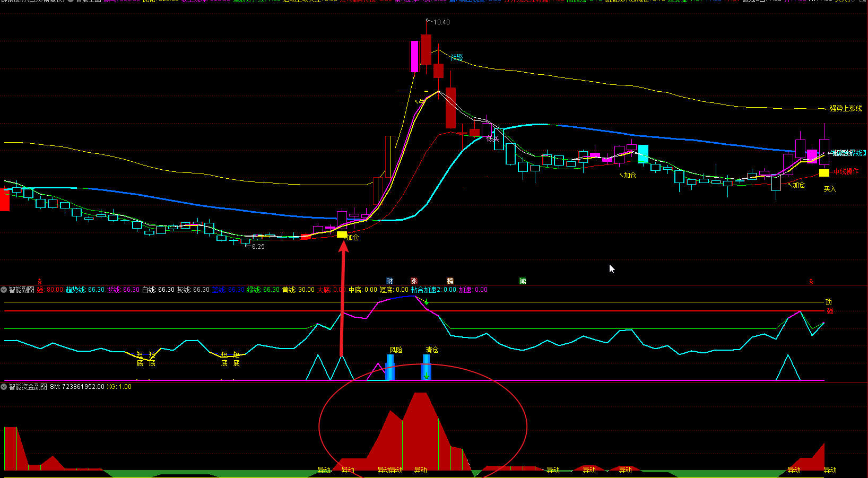Click the yellow 加仓 signal square
The image size is (868, 478).
[342, 234]
